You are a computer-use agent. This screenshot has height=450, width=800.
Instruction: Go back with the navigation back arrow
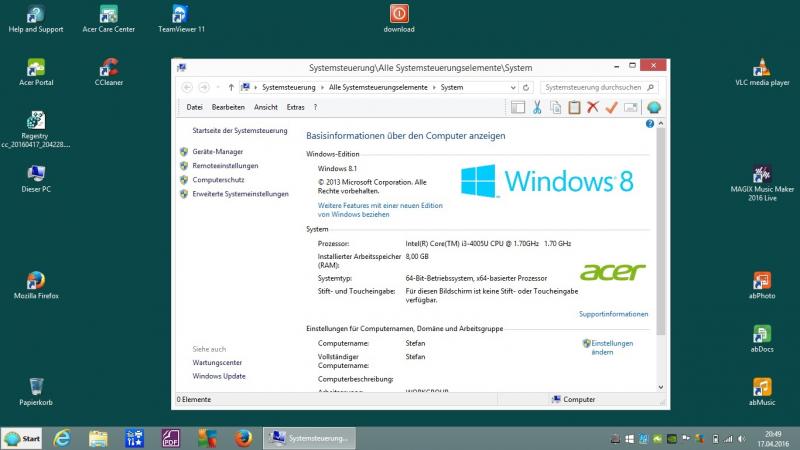[187, 87]
